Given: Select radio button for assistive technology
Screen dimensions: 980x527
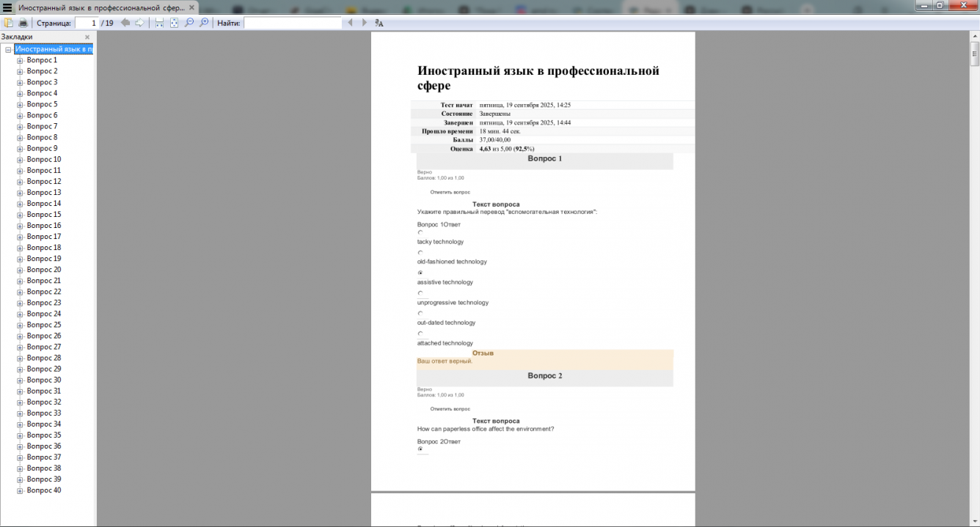Looking at the screenshot, I should click(420, 273).
